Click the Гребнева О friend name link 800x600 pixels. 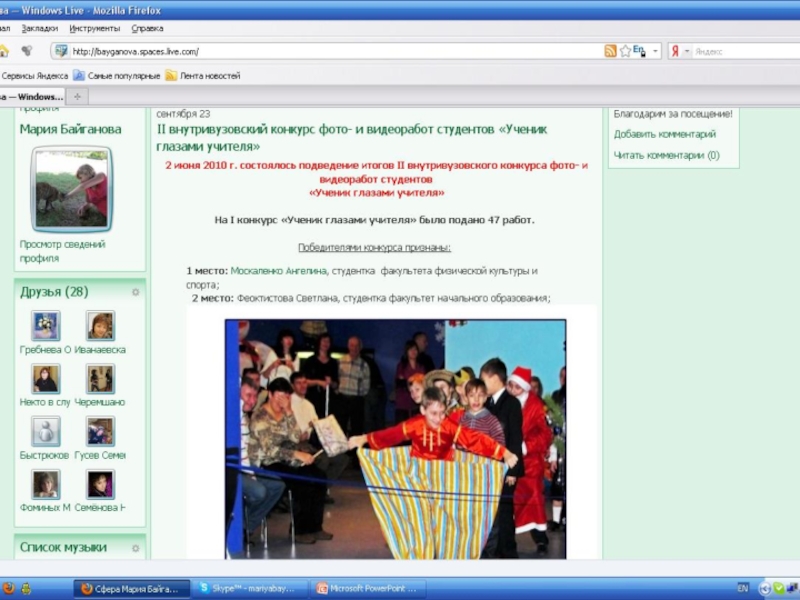[x=45, y=350]
